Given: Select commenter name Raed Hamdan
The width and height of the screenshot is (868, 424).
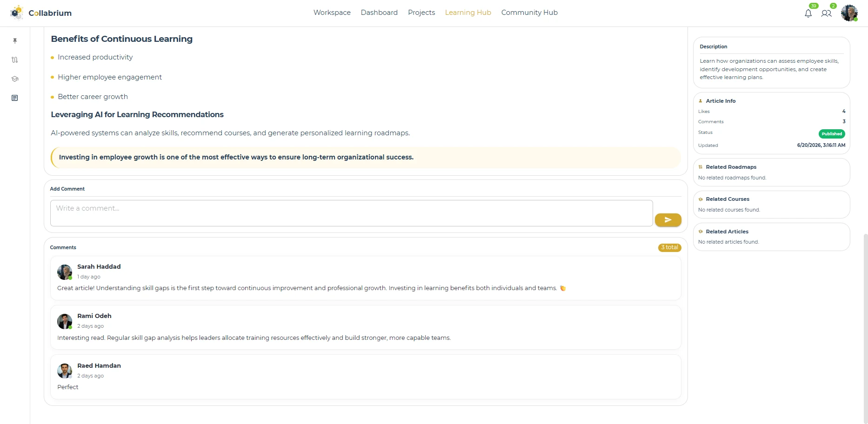Looking at the screenshot, I should tap(99, 365).
